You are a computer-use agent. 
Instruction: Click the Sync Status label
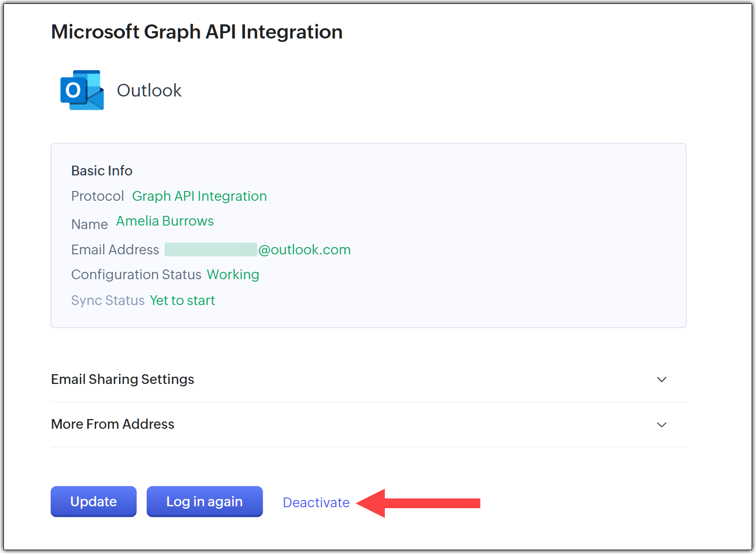point(108,301)
